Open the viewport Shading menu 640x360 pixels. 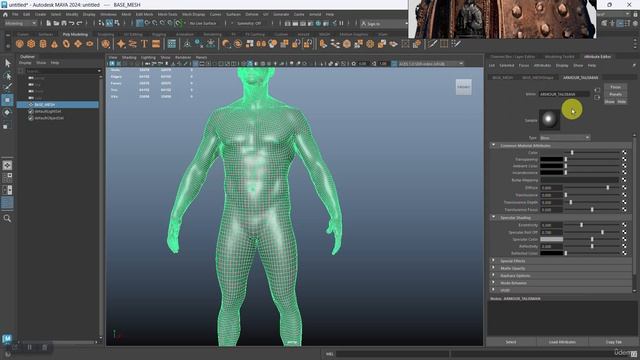point(129,58)
